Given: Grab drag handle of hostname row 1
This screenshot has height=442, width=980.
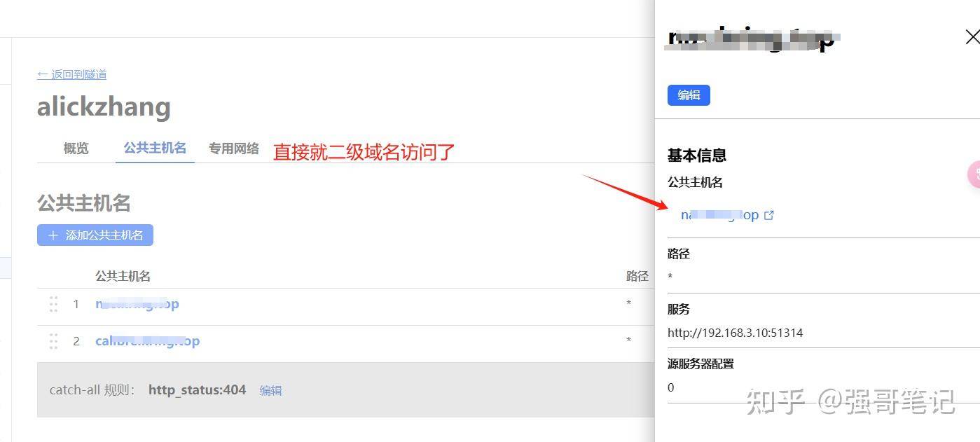Looking at the screenshot, I should point(53,304).
